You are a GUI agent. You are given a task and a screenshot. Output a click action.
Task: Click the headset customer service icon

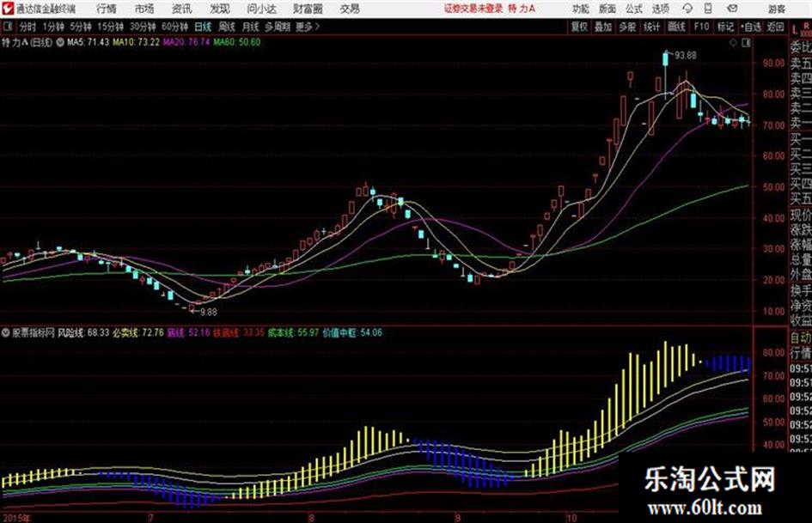tap(687, 9)
